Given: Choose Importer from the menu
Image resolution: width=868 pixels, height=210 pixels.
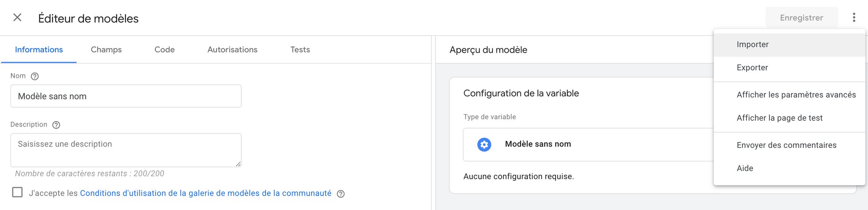Looking at the screenshot, I should (x=789, y=44).
